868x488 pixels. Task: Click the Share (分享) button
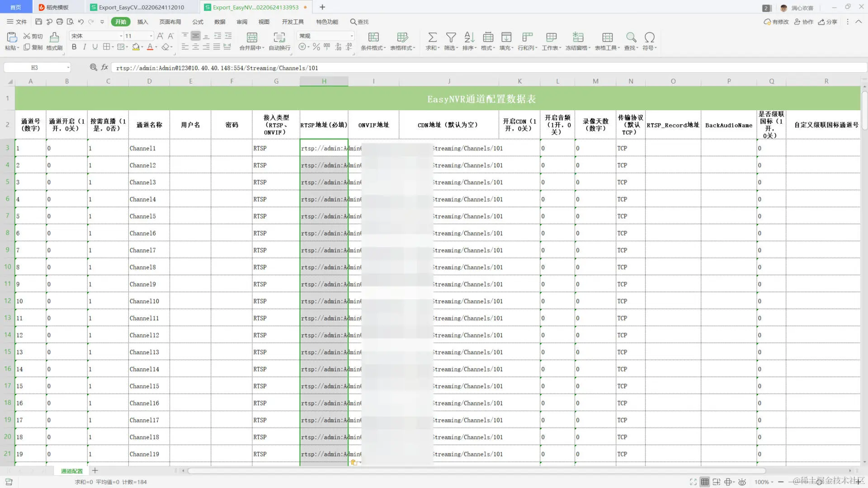[828, 22]
